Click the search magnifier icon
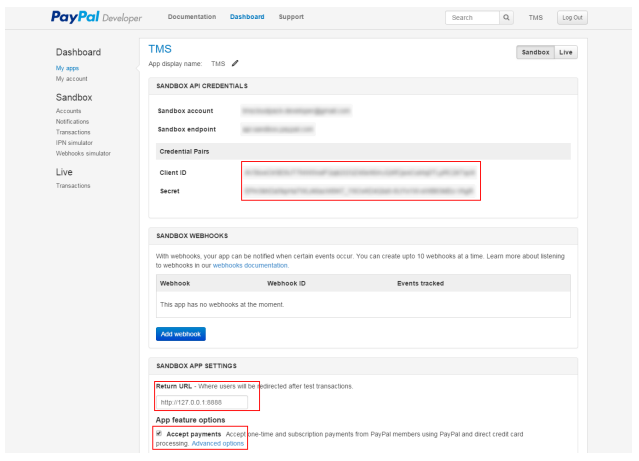Image resolution: width=639 pixels, height=461 pixels. point(506,18)
